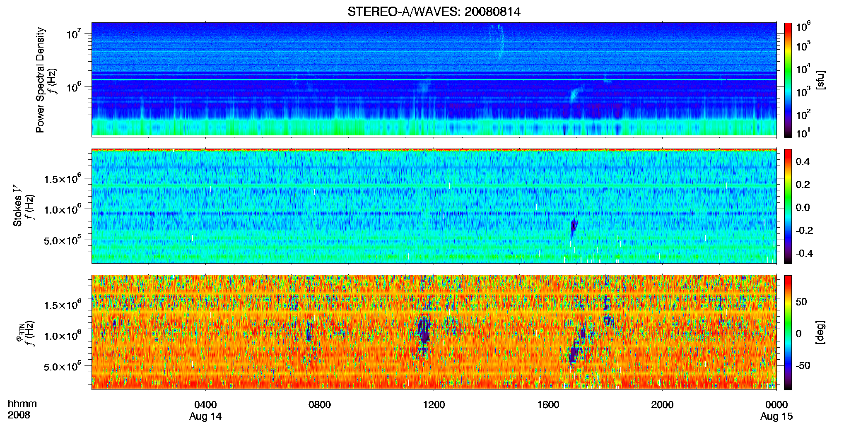Click the 10^5 label on the sfu color bar

pos(803,46)
